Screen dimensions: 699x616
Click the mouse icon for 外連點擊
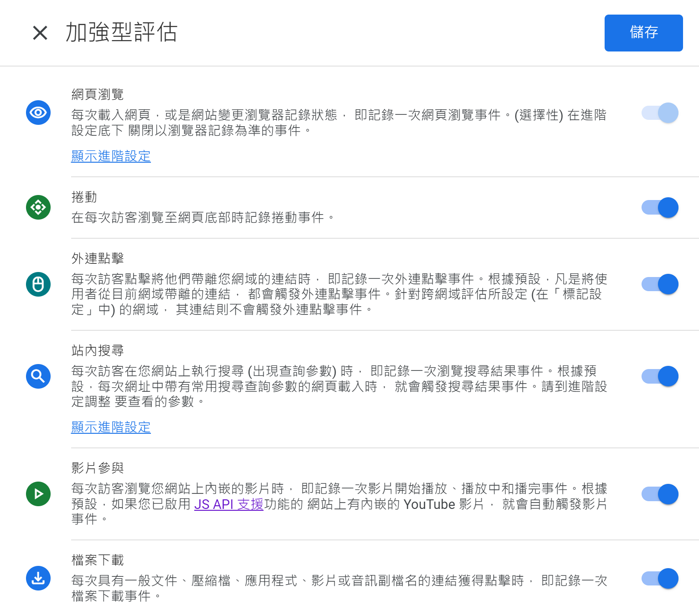[38, 284]
